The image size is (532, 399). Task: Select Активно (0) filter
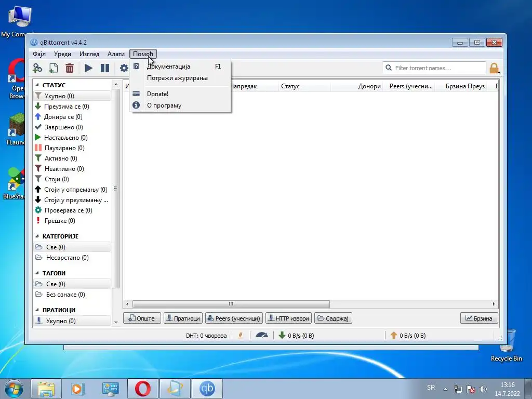pos(72,158)
